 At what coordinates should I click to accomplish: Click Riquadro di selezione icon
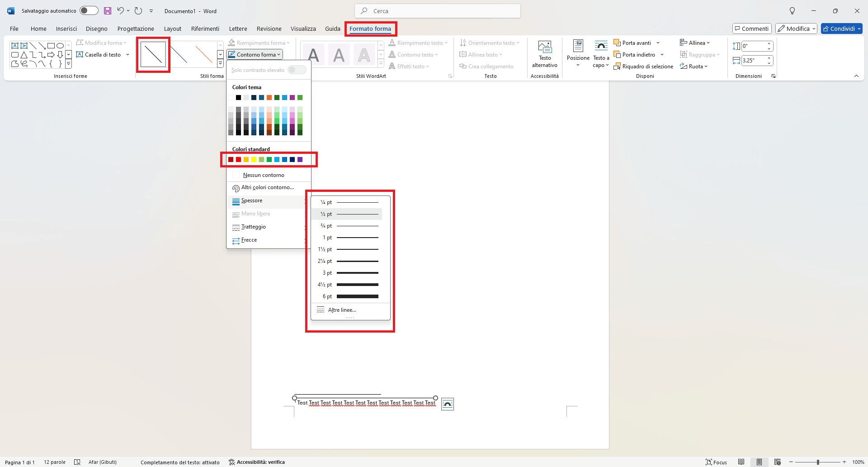[617, 67]
